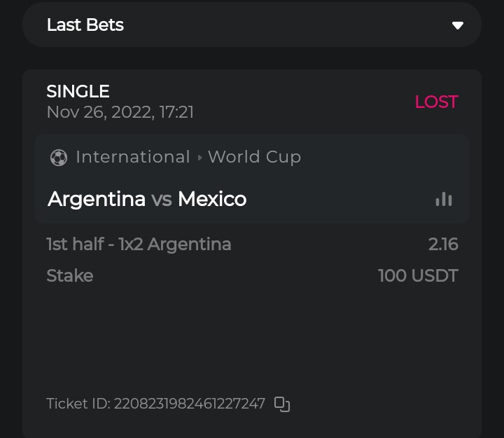Screen dimensions: 504x438
Task: Click the 1st half - 1x2 Argentina market
Action: tap(139, 244)
